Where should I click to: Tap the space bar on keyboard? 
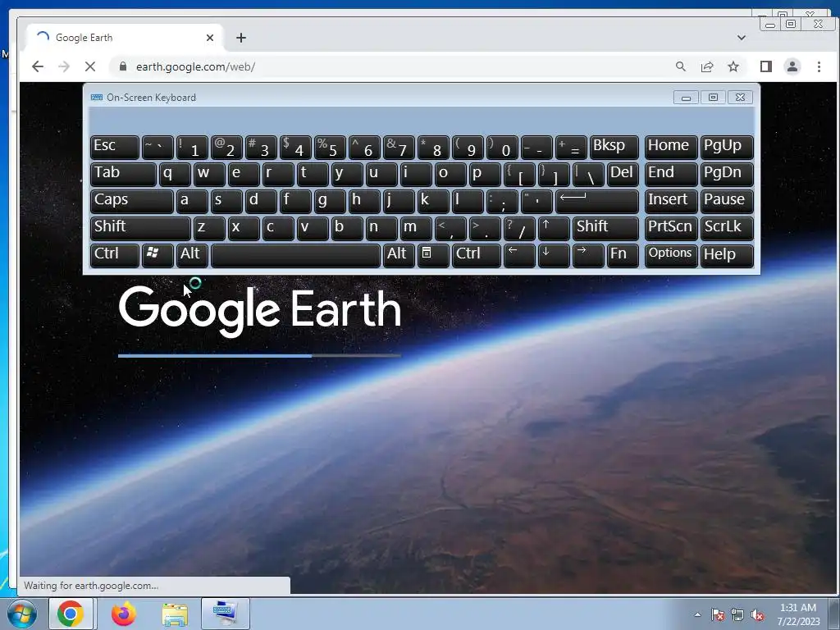295,255
